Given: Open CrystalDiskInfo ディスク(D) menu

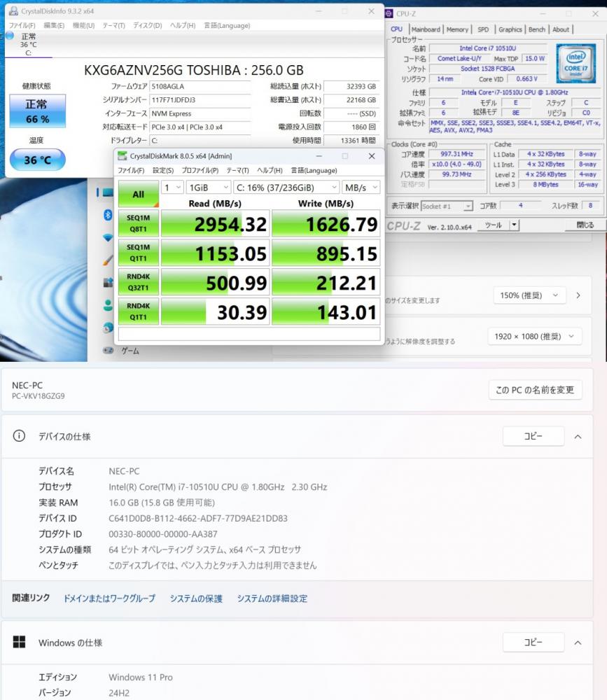Looking at the screenshot, I should coord(148,25).
